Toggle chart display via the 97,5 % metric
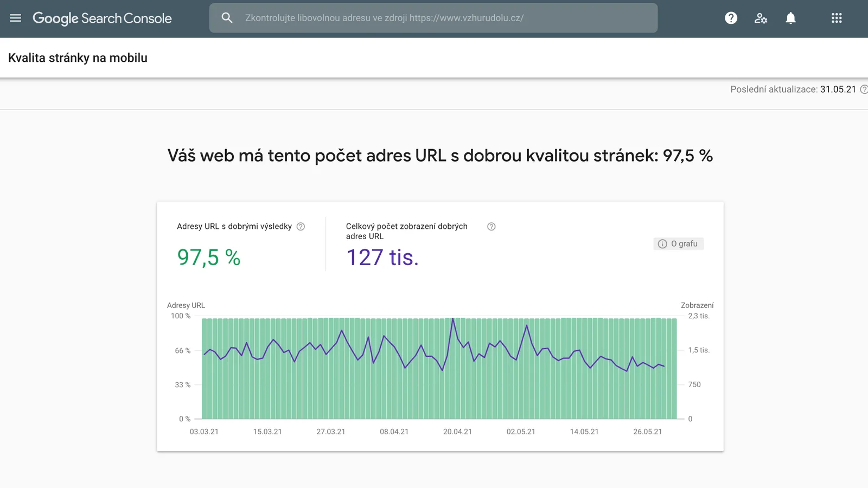This screenshot has height=488, width=868. pyautogui.click(x=208, y=258)
